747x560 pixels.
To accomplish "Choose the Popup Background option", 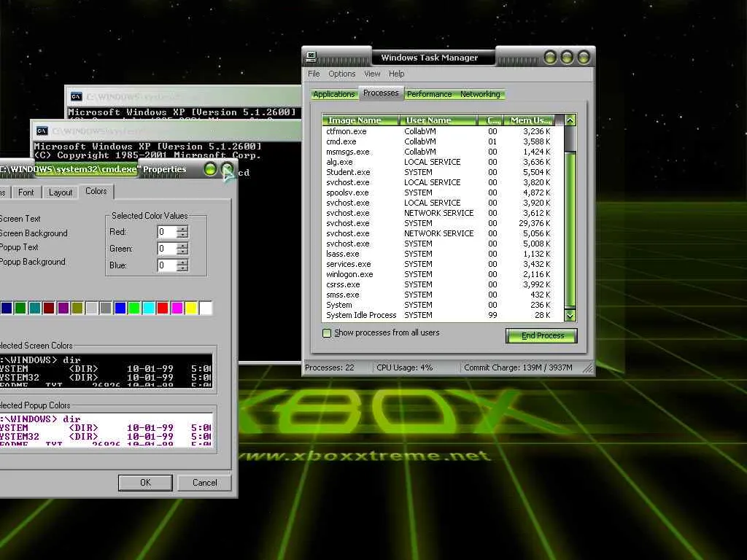I will tap(32, 262).
